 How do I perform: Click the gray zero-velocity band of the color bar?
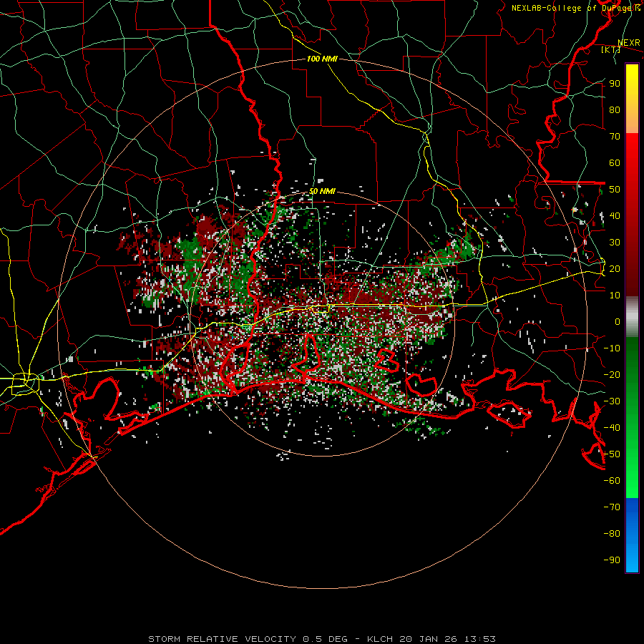pyautogui.click(x=632, y=317)
